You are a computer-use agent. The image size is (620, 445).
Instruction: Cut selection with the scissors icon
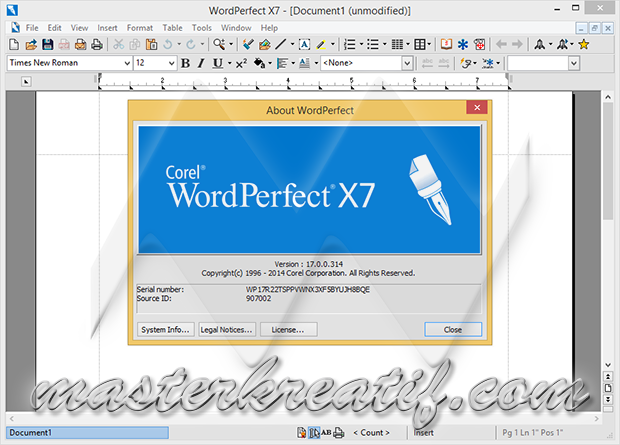click(x=118, y=44)
